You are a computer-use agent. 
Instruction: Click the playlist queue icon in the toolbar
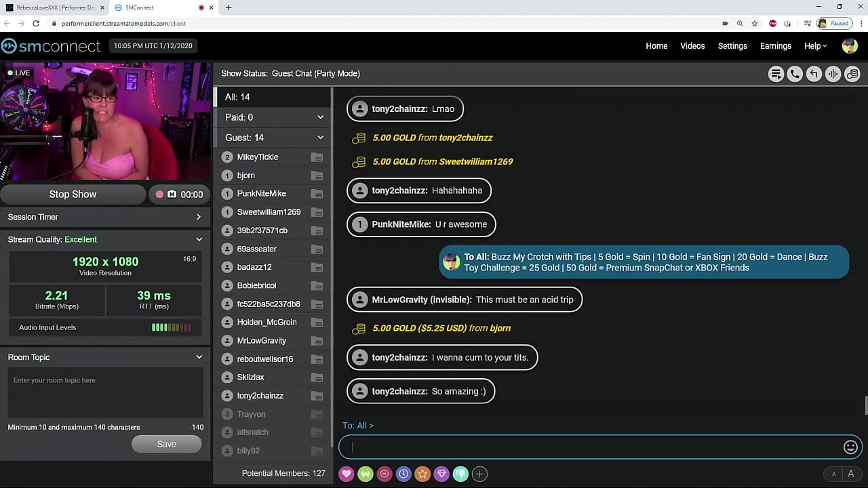pyautogui.click(x=776, y=74)
